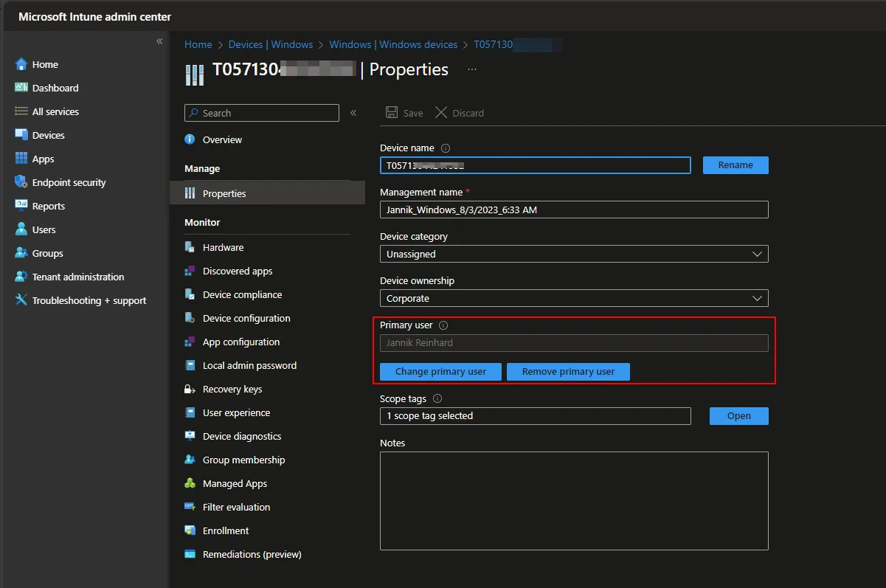Open the ellipsis menu beside Properties title
The image size is (886, 588).
472,69
